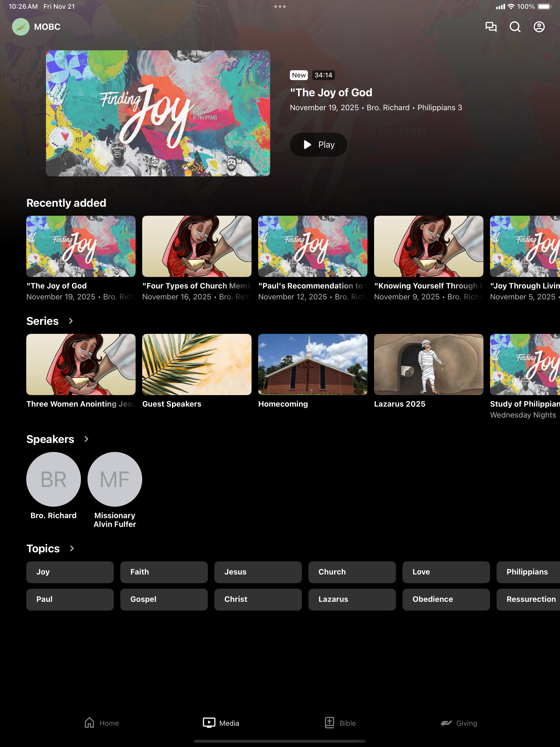Image resolution: width=560 pixels, height=747 pixels.
Task: Tap the cellular signal bars icon
Action: coord(500,6)
